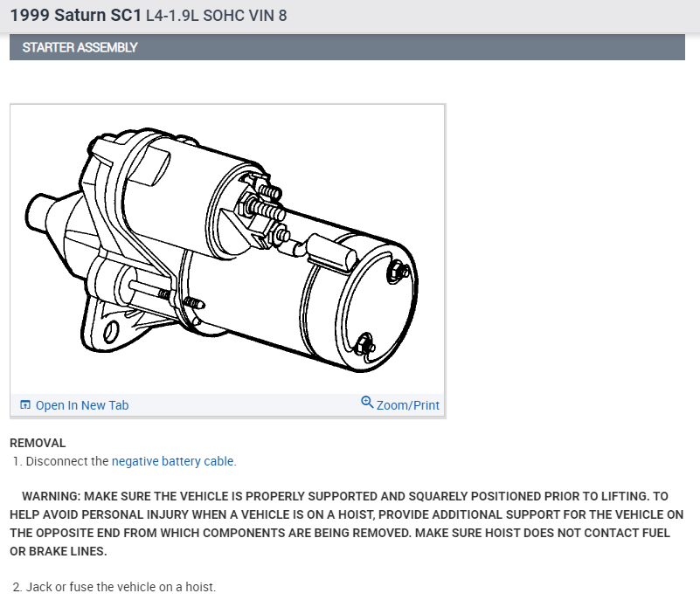Image resolution: width=700 pixels, height=607 pixels.
Task: Click the lower end-cap bolt in diagram
Action: 365,345
